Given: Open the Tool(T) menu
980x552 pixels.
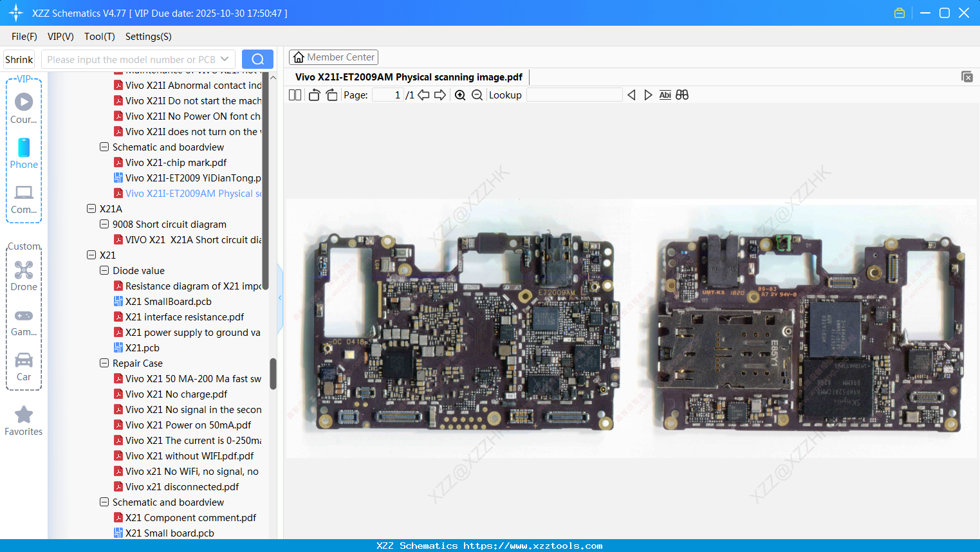Looking at the screenshot, I should [x=99, y=37].
